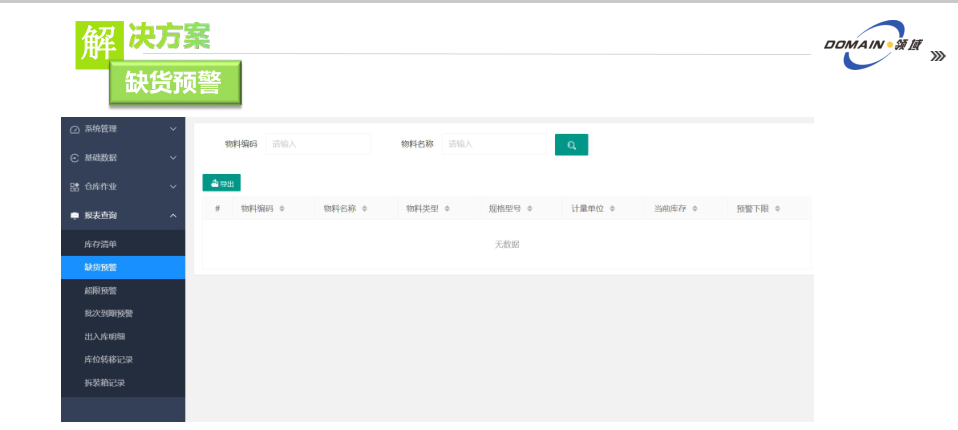Click the green 导出 export button
The height and width of the screenshot is (430, 958).
coord(222,183)
